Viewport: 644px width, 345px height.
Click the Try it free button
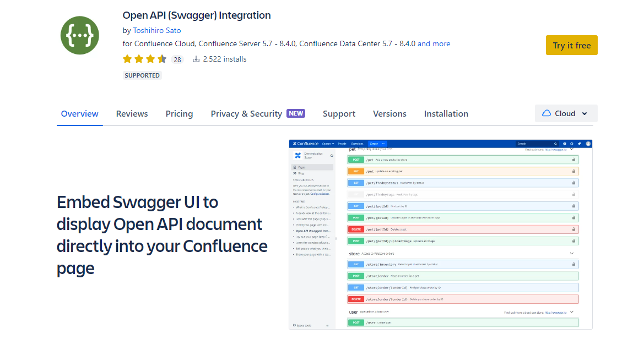pos(571,45)
